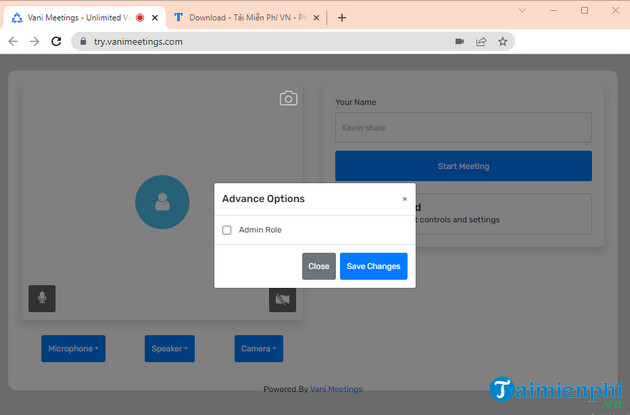This screenshot has width=630, height=415.
Task: Bookmark this page with star icon
Action: 503,42
